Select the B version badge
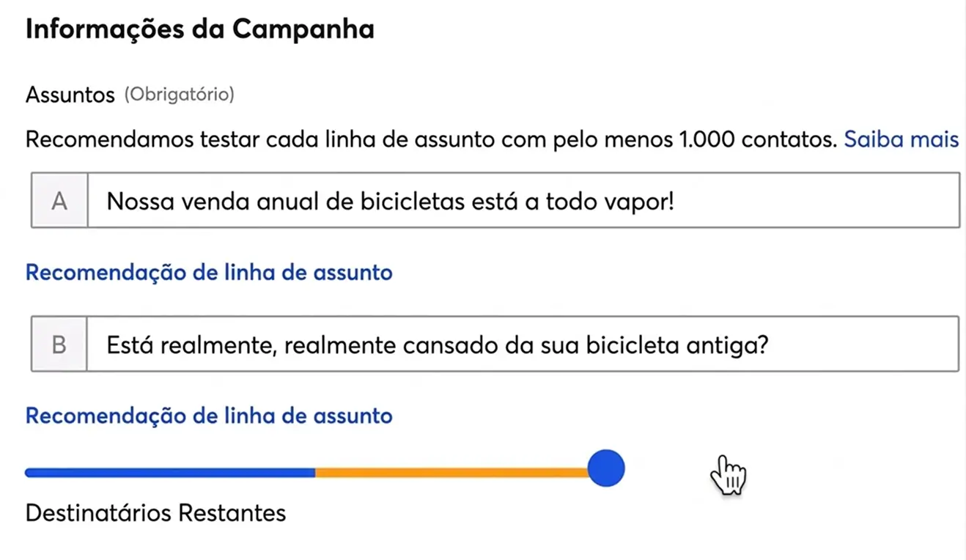966x560 pixels. (59, 344)
